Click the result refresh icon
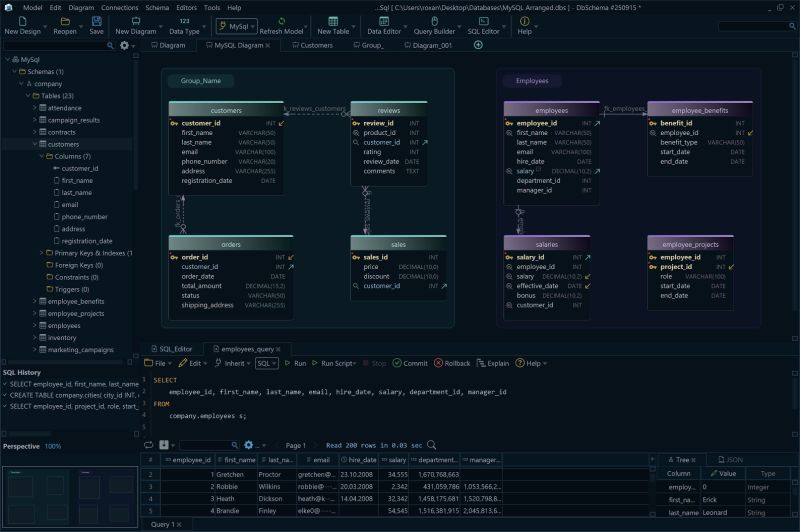 pyautogui.click(x=148, y=445)
